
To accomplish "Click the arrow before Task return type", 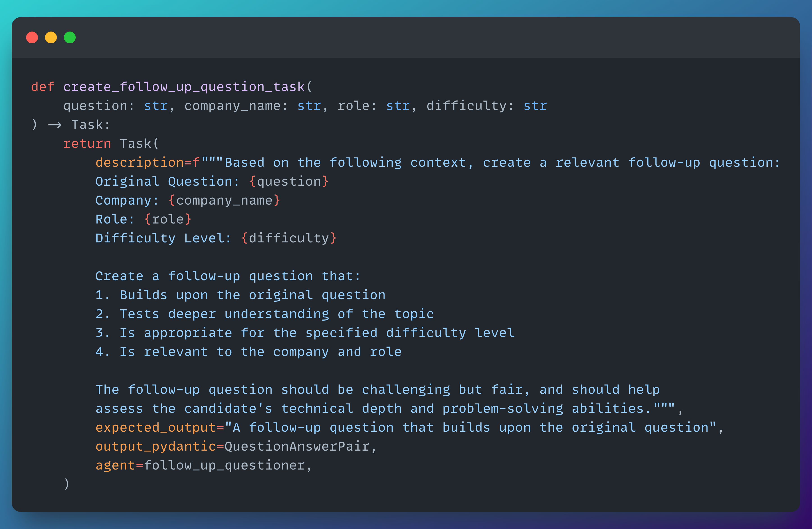I will click(x=55, y=125).
